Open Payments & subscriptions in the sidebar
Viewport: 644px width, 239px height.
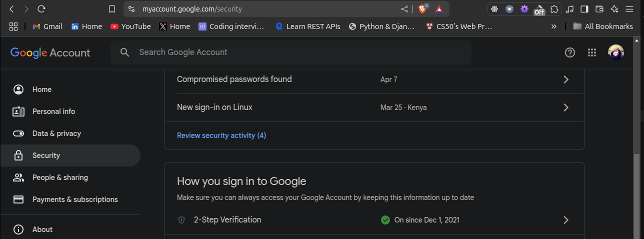[70, 199]
